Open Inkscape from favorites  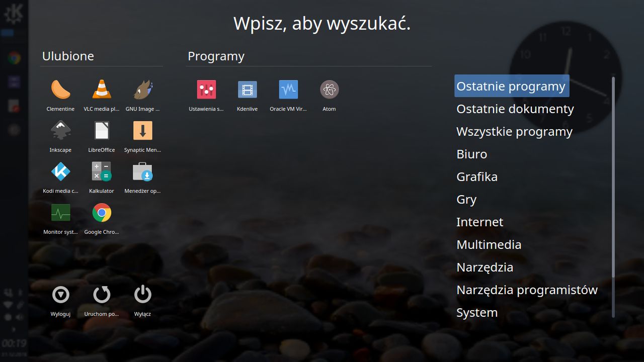[60, 131]
